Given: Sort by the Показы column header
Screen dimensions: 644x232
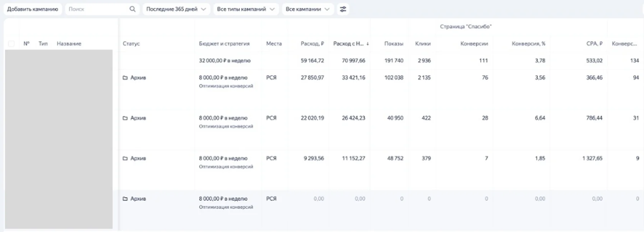Looking at the screenshot, I should 394,44.
